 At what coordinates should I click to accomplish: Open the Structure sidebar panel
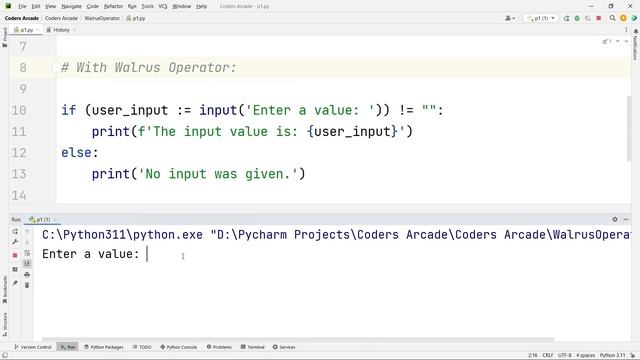click(4, 324)
